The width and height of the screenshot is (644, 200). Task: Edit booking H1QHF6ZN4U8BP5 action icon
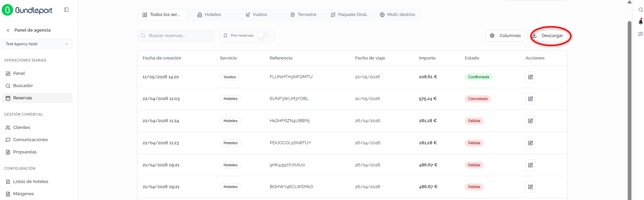point(530,121)
